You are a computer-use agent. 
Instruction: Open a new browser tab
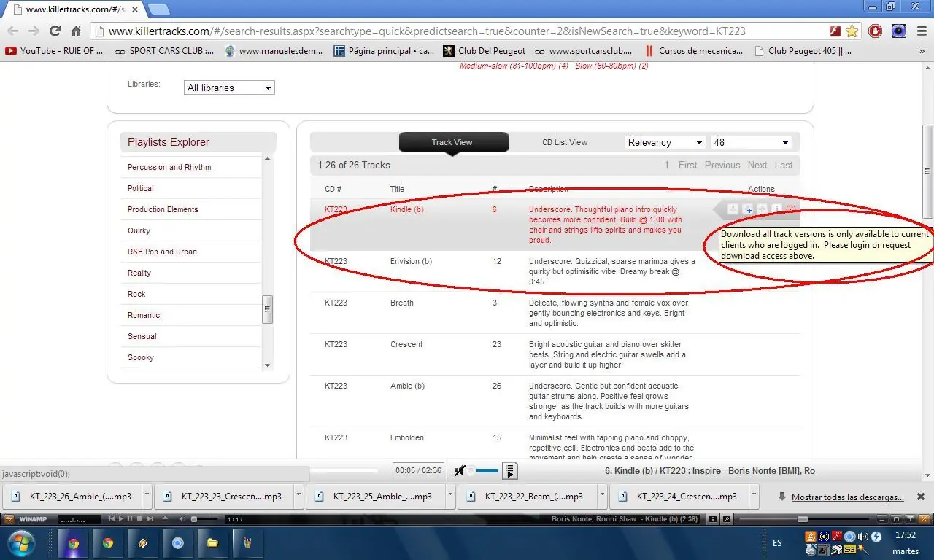click(x=159, y=9)
